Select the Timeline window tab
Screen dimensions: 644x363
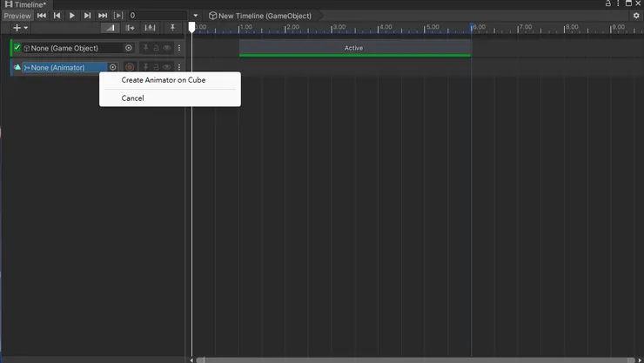[26, 4]
